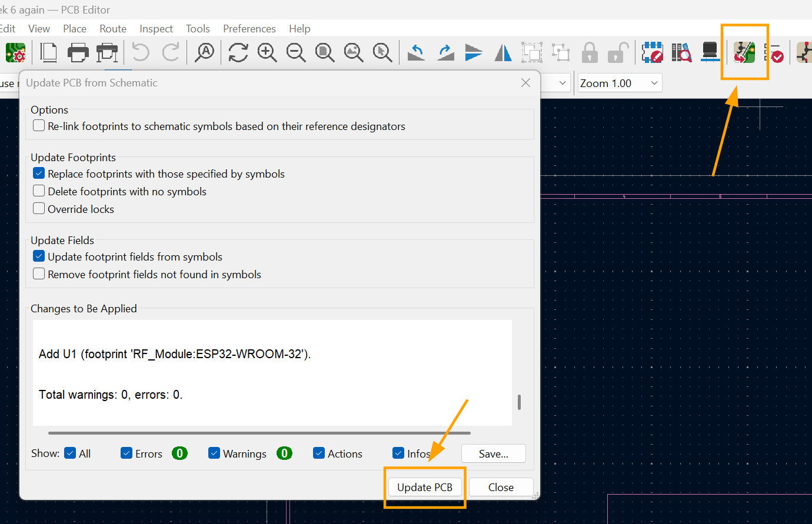Viewport: 812px width, 524px height.
Task: Disable replacing footprints specified by symbols
Action: (38, 173)
